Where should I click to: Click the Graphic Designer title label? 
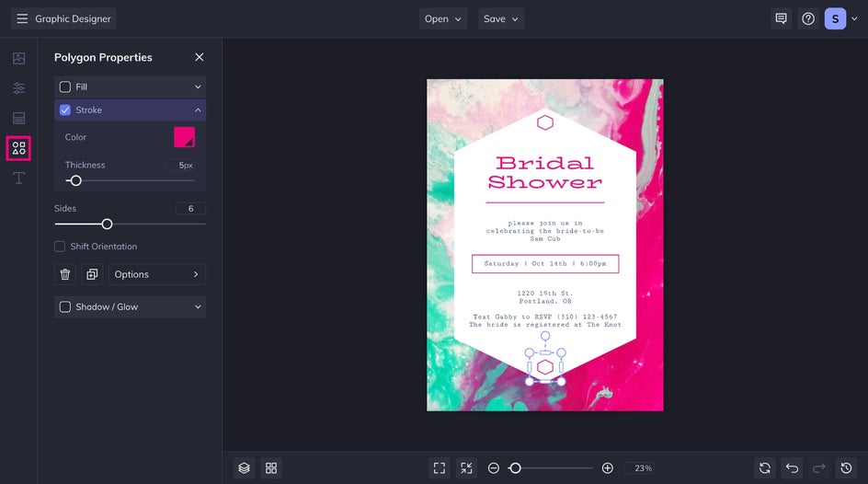(73, 18)
